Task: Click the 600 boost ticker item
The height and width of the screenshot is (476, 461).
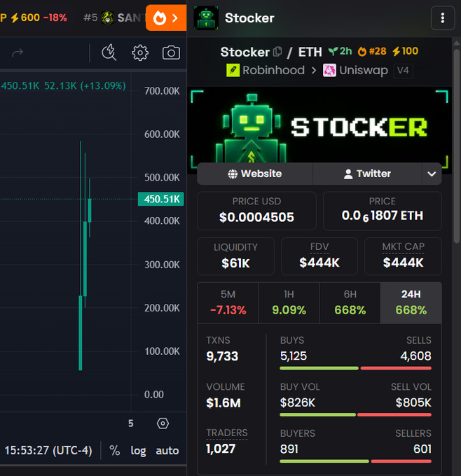Action: point(25,17)
